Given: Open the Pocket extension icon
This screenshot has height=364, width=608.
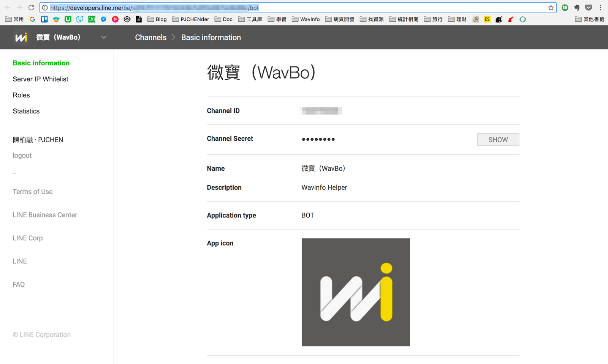Looking at the screenshot, I should [589, 8].
